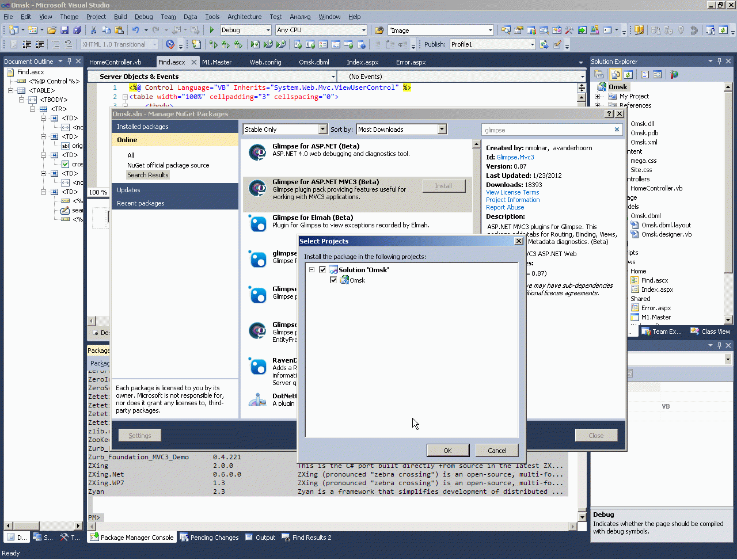Uncheck the Solution 'Omsk' checkbox
The image size is (737, 560).
click(x=322, y=269)
